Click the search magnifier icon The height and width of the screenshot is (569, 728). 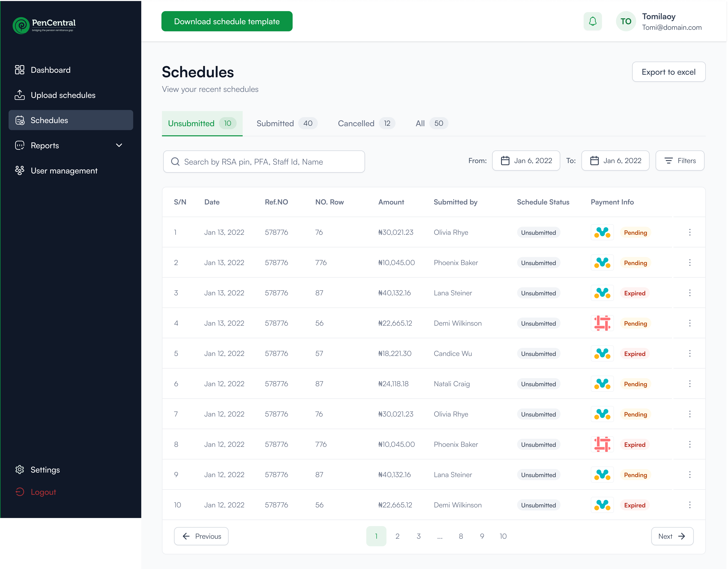coord(175,162)
